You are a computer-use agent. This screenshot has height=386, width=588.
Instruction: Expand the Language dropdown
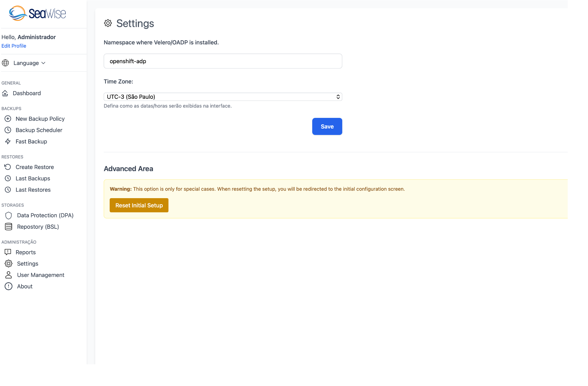[29, 63]
